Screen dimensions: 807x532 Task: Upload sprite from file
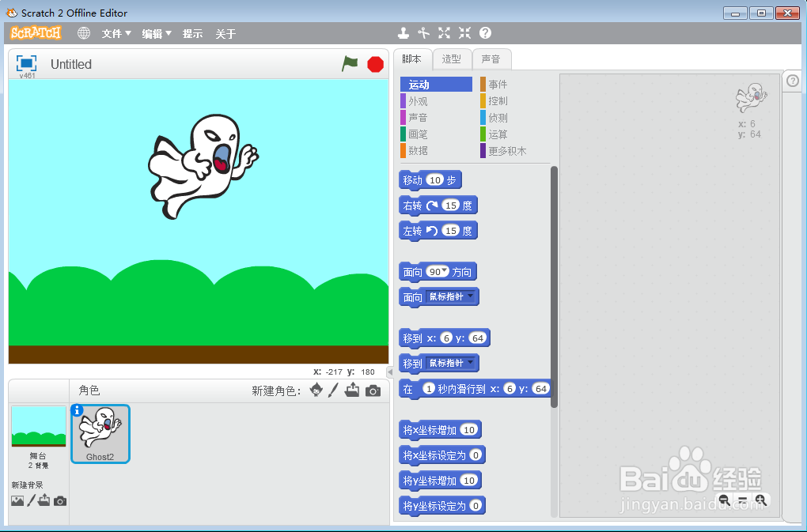tap(352, 391)
